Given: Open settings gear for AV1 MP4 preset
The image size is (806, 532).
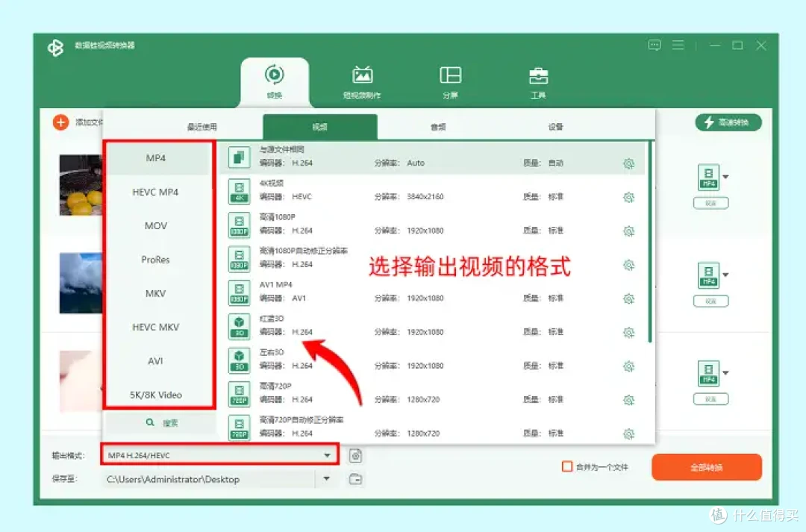Looking at the screenshot, I should [628, 299].
